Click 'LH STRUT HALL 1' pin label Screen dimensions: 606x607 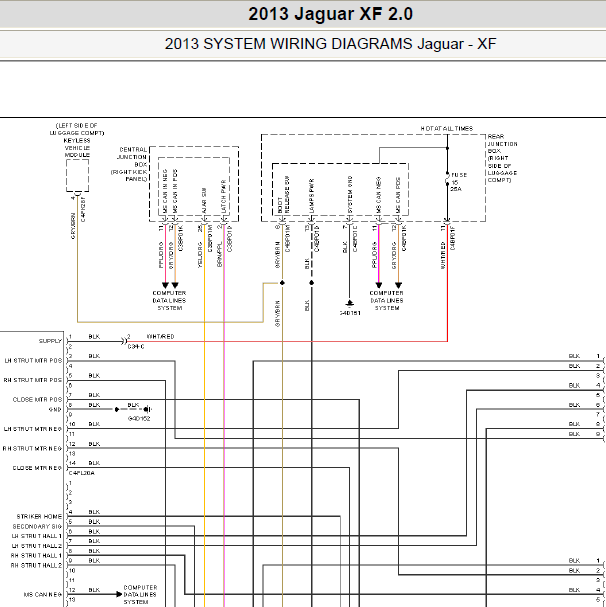37,536
